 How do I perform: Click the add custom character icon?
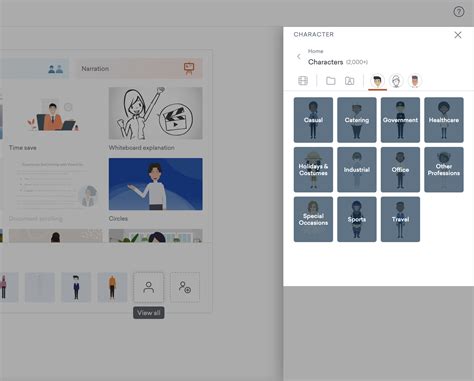(185, 287)
